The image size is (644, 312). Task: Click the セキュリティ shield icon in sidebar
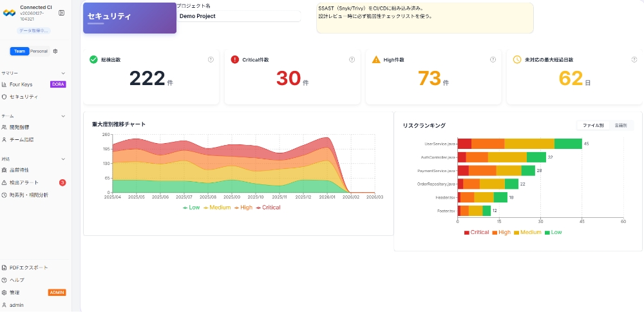4,97
